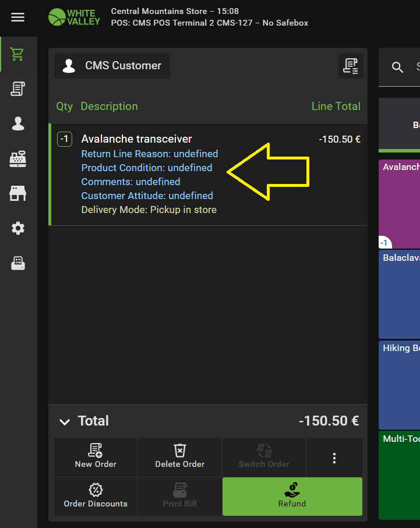The width and height of the screenshot is (420, 528).
Task: Click the search magnifier icon
Action: coord(398,68)
